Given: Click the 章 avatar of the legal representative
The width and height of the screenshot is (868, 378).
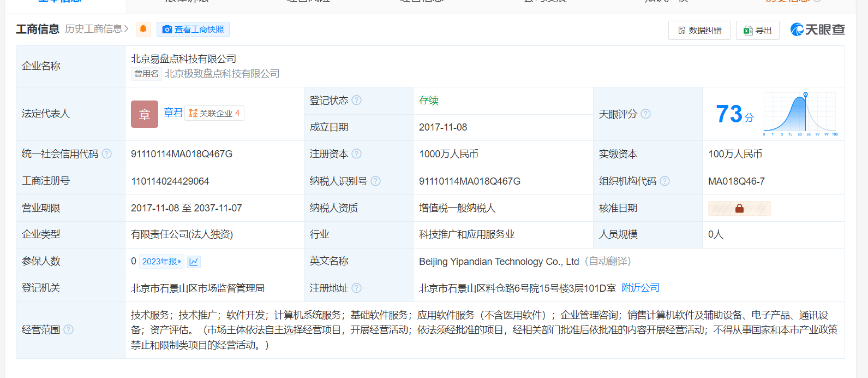Looking at the screenshot, I should [x=145, y=114].
